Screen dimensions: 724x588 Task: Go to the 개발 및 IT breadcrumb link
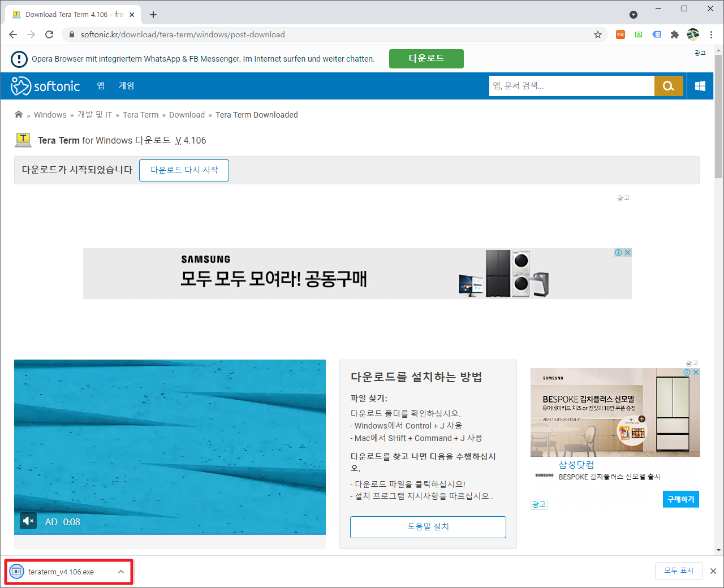tap(94, 115)
